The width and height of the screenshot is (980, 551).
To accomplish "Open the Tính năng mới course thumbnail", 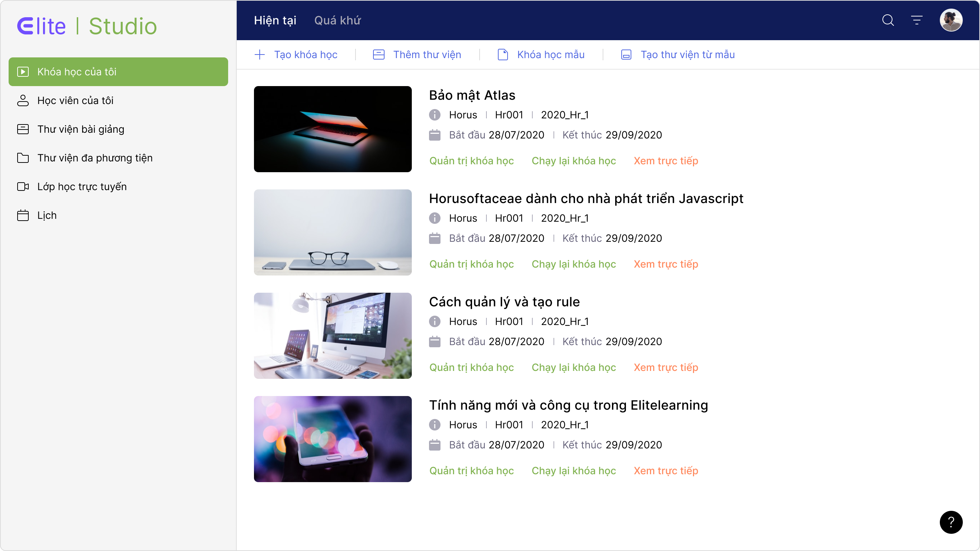I will pyautogui.click(x=333, y=439).
